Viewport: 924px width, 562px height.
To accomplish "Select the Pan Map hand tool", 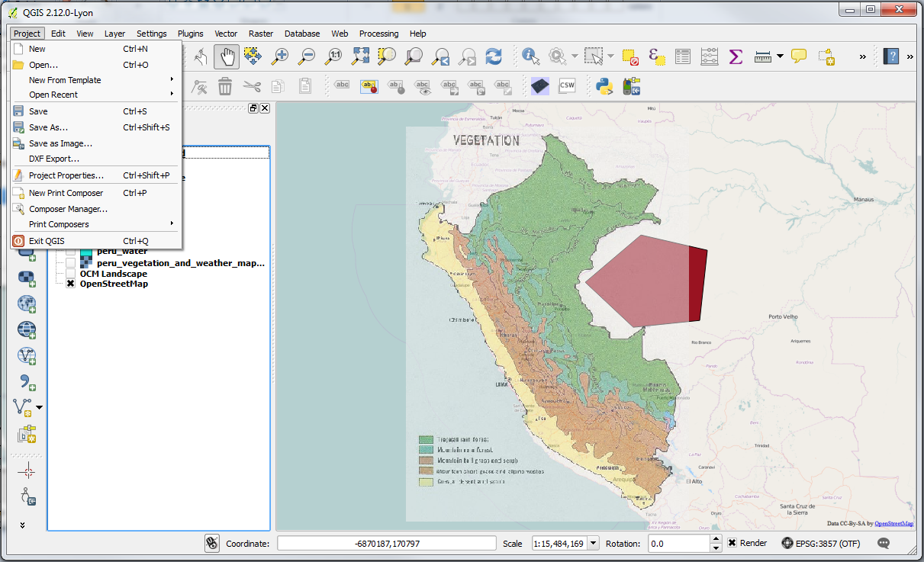I will [x=227, y=56].
